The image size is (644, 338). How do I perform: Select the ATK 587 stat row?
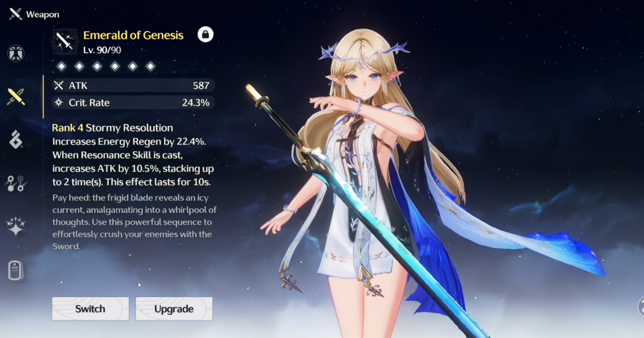tap(133, 86)
